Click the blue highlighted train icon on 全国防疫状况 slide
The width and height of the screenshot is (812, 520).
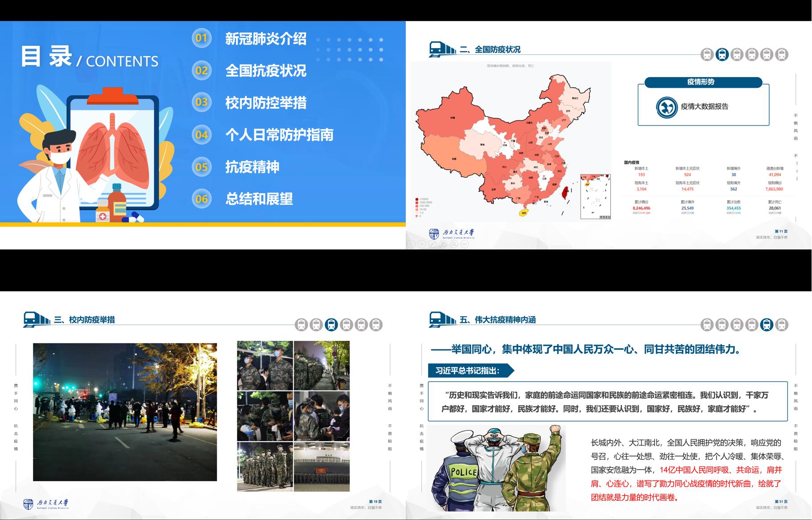722,54
